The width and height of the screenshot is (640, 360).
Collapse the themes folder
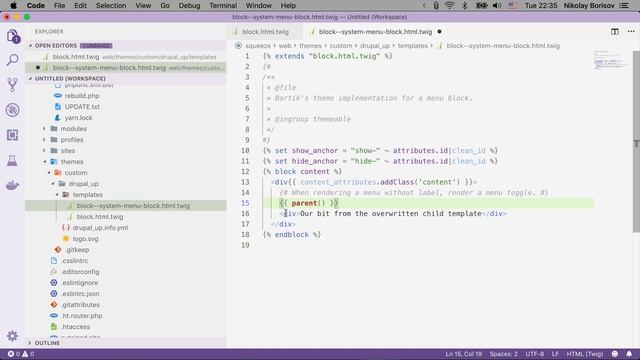72,162
